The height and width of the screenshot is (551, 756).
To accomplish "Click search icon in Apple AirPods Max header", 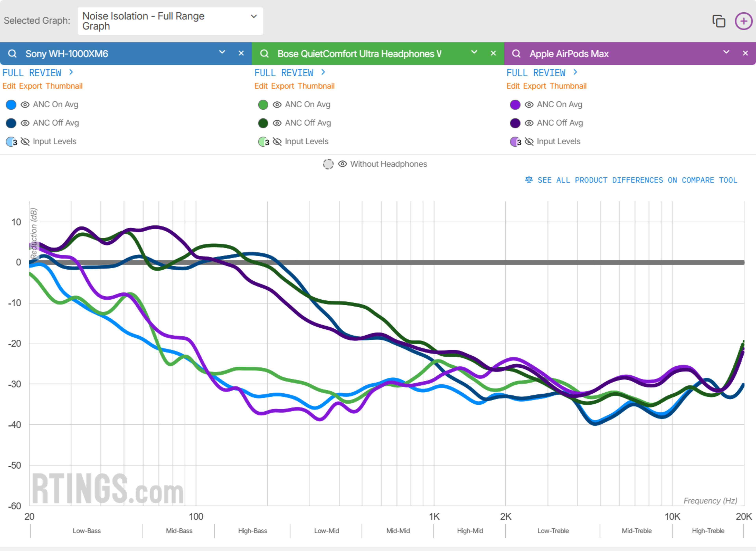I will point(516,53).
